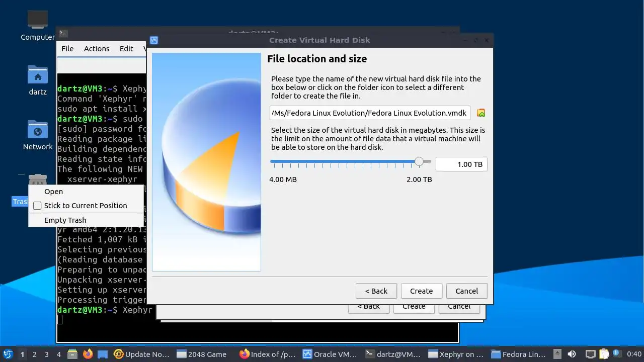Click Back in the Create Virtual Hard Disk dialog

click(x=376, y=291)
